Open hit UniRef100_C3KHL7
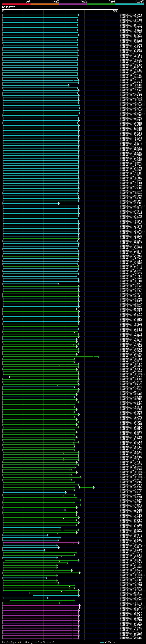The height and width of the screenshot is (644, 146). tap(131, 615)
